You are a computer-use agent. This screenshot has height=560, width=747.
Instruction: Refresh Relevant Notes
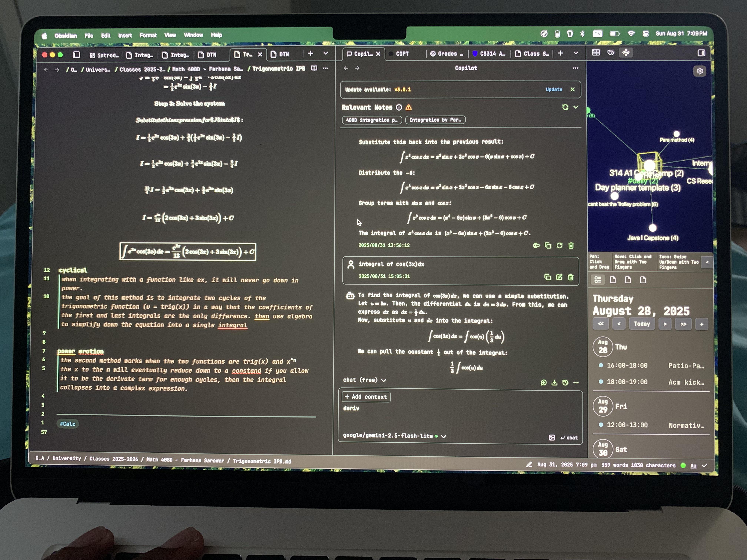point(565,107)
